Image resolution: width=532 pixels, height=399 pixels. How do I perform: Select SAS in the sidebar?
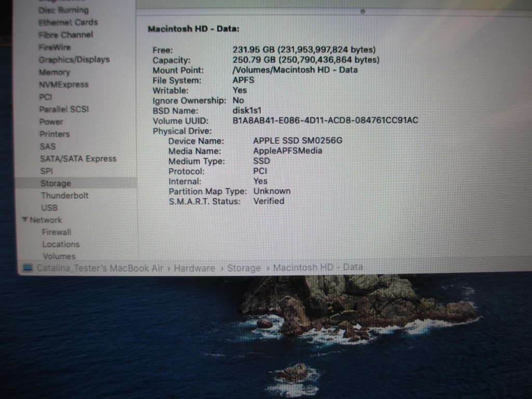[x=48, y=146]
